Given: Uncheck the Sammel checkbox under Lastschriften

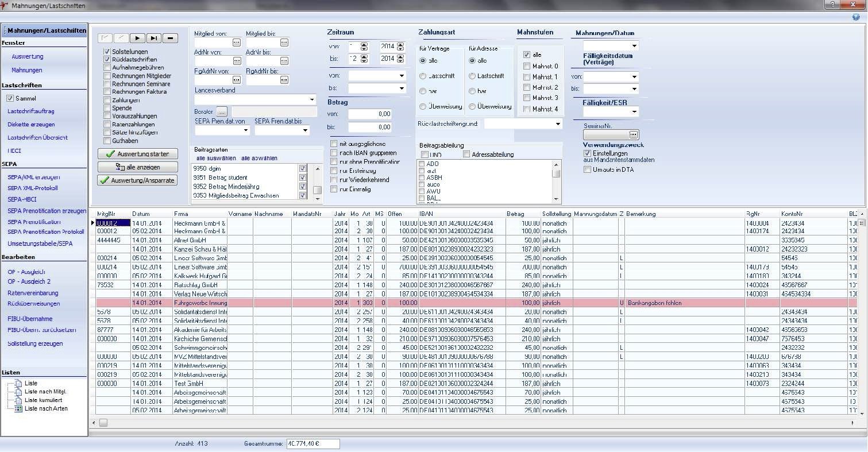Looking at the screenshot, I should 10,98.
